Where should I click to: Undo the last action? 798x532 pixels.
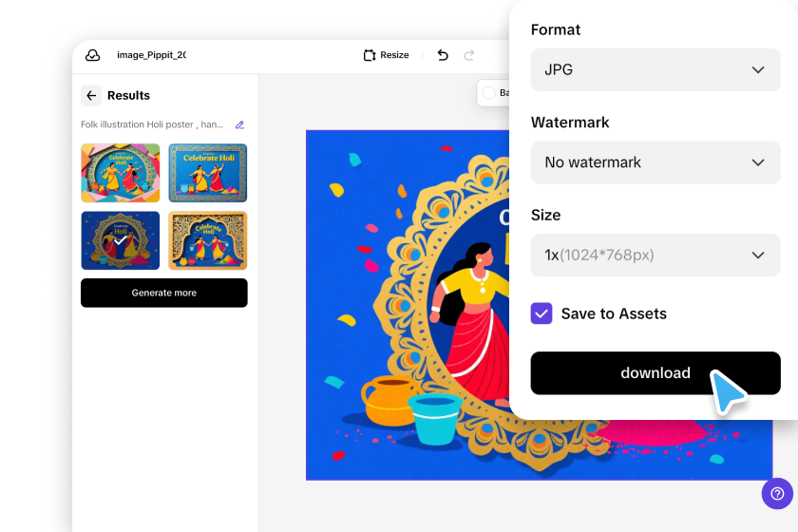tap(443, 55)
